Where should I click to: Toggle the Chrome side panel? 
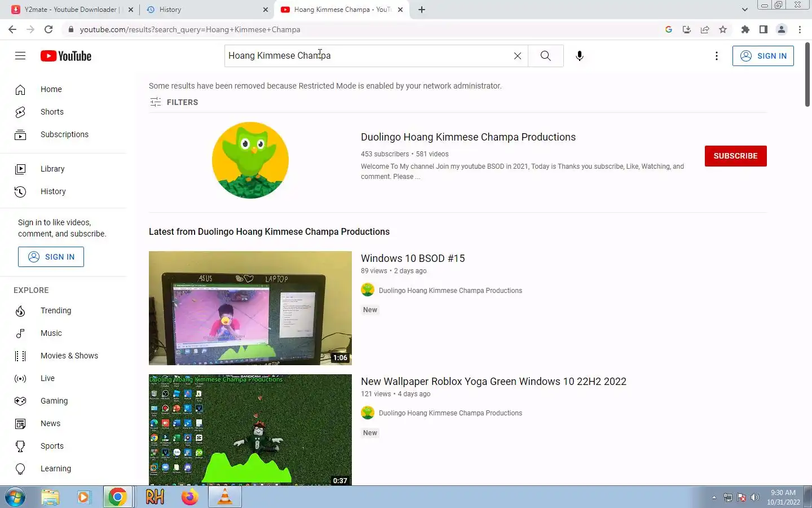(x=764, y=29)
